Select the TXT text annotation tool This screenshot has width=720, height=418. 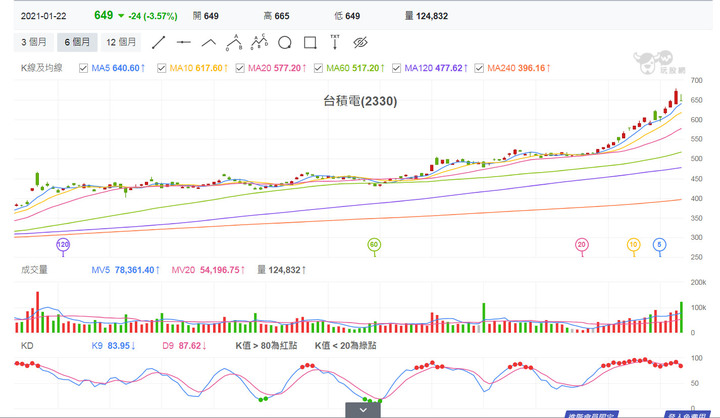coord(335,42)
